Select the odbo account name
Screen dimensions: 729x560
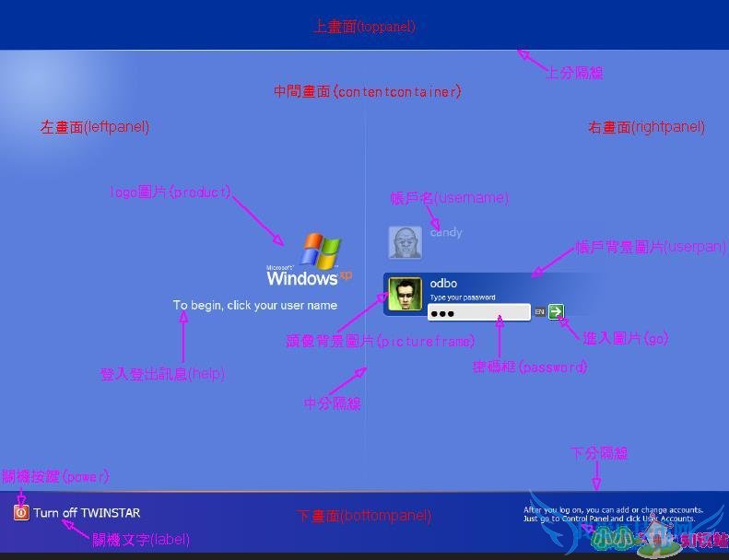pyautogui.click(x=443, y=283)
